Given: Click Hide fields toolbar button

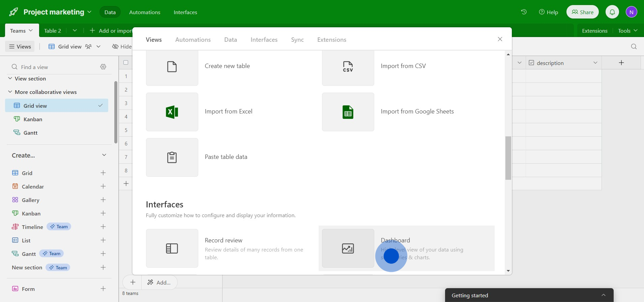Looking at the screenshot, I should click(122, 46).
